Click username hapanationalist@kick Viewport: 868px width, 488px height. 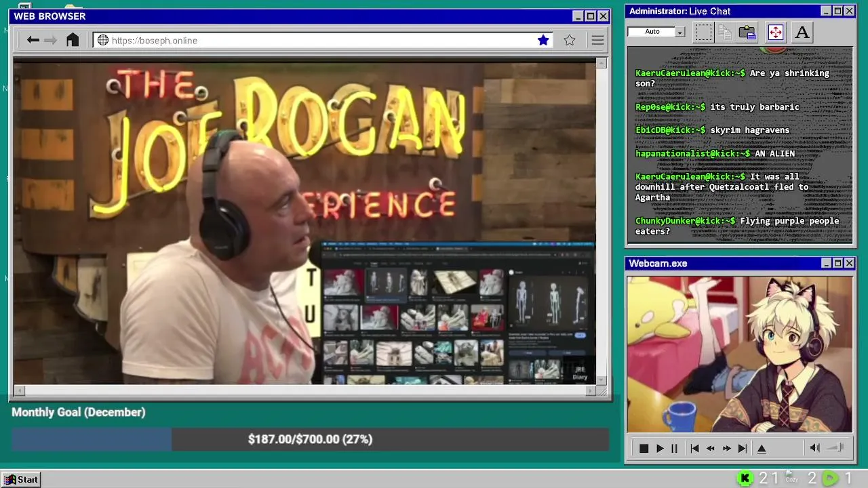pyautogui.click(x=693, y=154)
